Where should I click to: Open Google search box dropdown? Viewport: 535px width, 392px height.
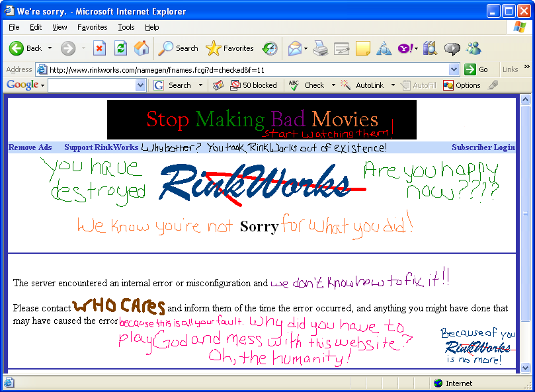point(140,85)
